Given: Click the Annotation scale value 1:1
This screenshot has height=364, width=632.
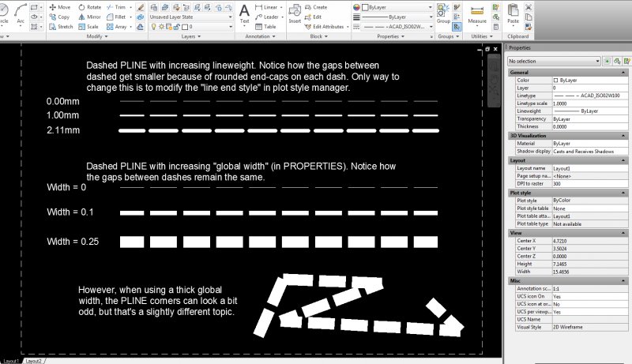Looking at the screenshot, I should (x=589, y=289).
